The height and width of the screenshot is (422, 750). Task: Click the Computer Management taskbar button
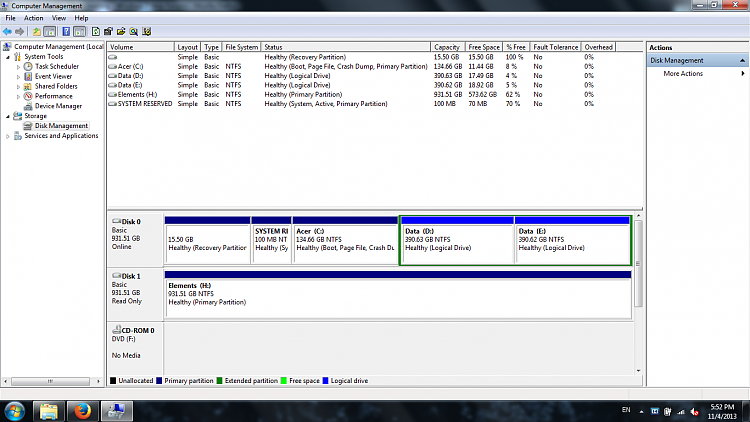point(116,411)
